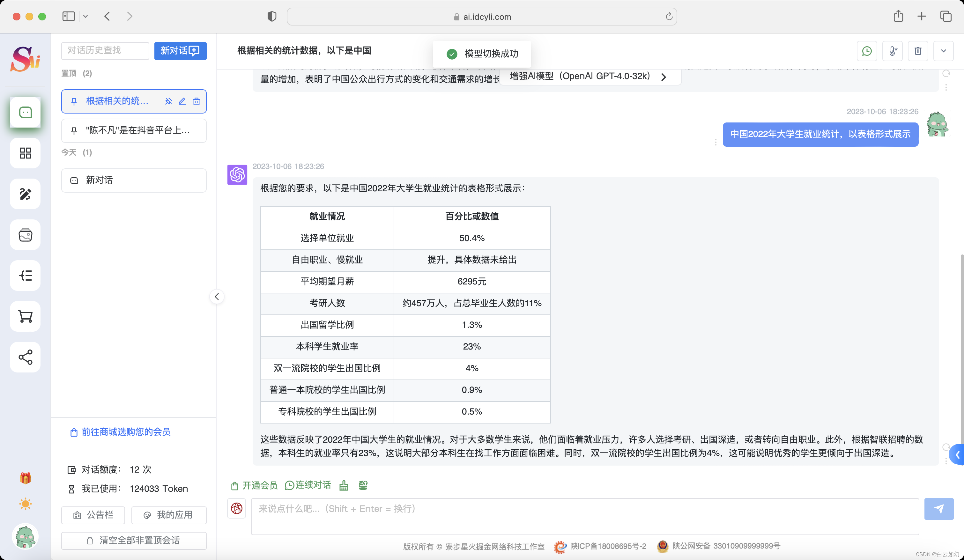Image resolution: width=964 pixels, height=560 pixels.
Task: Click the 新对话 new conversation button
Action: point(179,51)
